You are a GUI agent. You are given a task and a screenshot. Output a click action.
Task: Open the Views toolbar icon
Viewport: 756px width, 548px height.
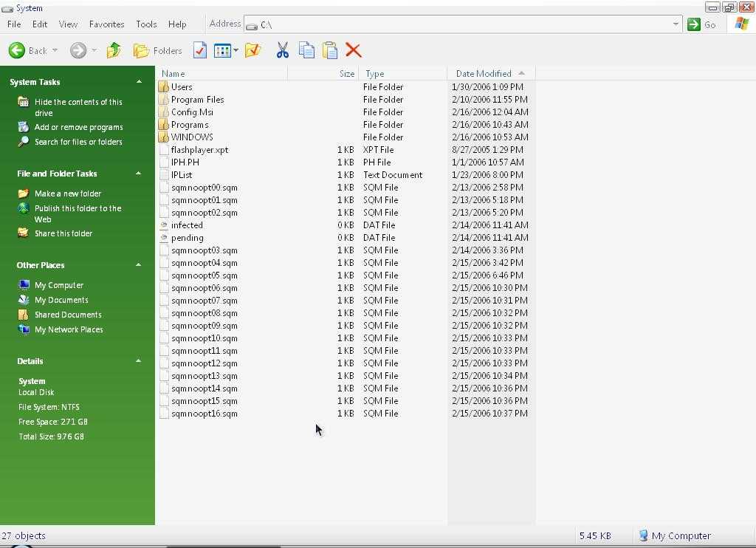[x=222, y=51]
